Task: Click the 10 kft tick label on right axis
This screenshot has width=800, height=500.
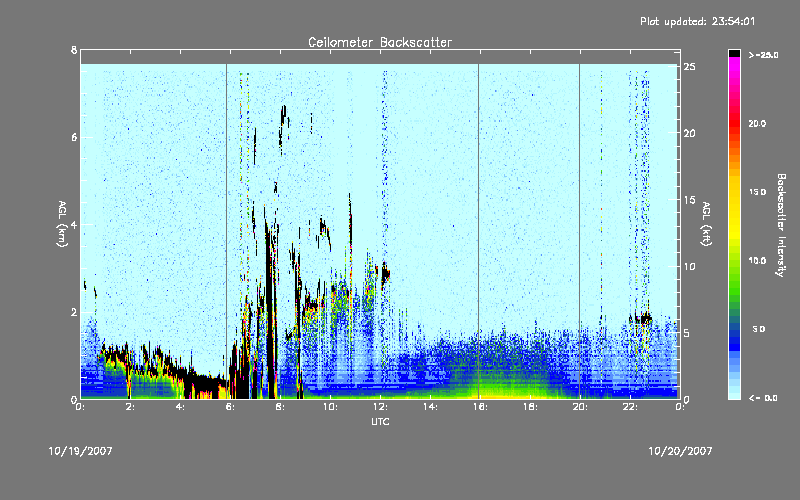Action: pyautogui.click(x=689, y=266)
